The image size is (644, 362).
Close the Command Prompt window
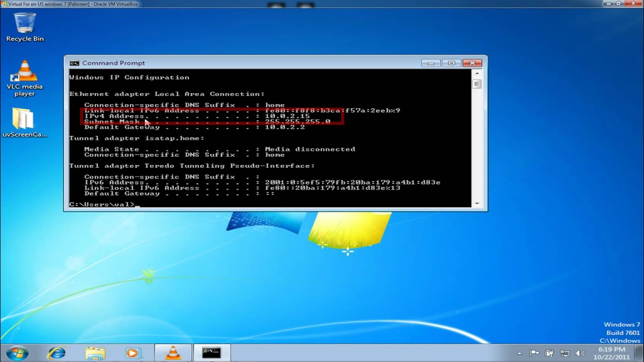472,63
